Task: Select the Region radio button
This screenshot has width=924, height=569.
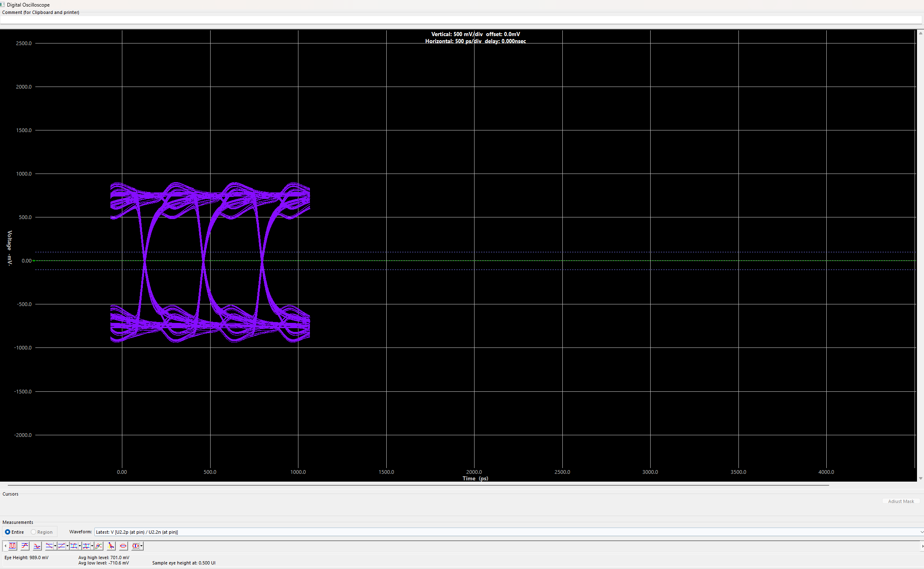Action: (34, 532)
